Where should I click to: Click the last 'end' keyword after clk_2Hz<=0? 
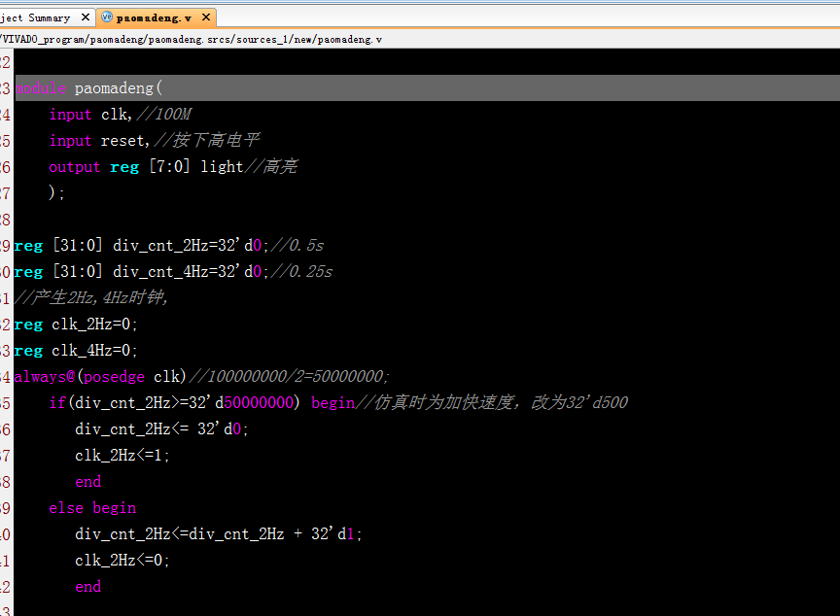point(88,586)
